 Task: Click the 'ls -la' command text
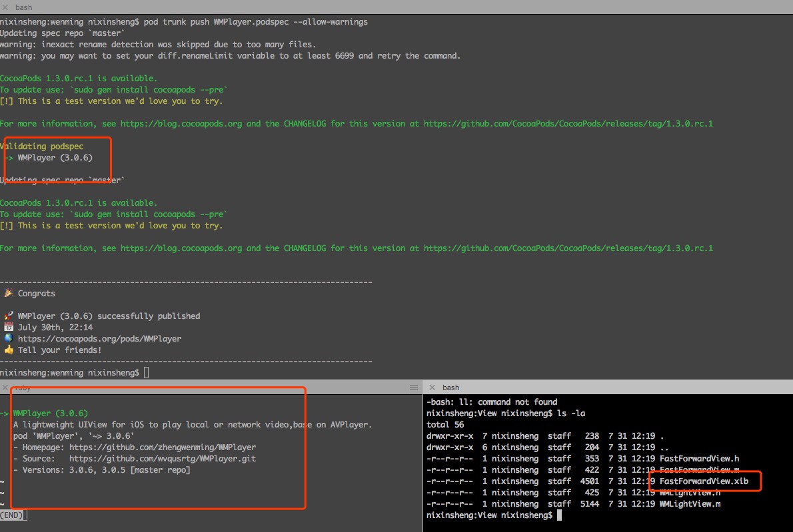(571, 413)
